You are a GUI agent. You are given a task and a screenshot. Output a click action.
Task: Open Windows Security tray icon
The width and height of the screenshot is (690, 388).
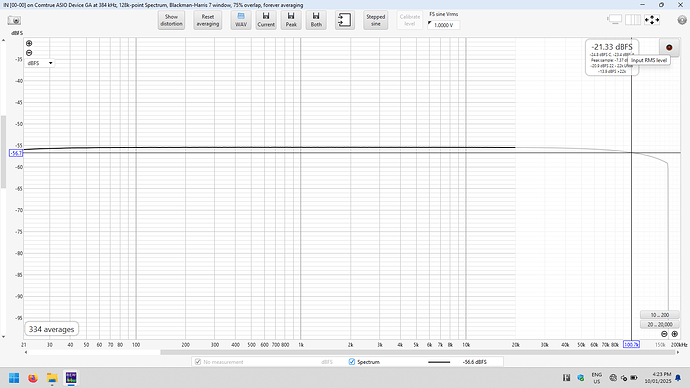coord(581,378)
